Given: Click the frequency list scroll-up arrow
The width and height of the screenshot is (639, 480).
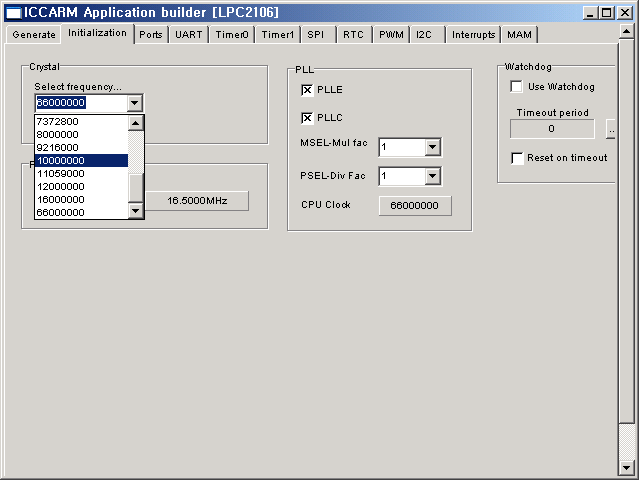Looking at the screenshot, I should [135, 123].
